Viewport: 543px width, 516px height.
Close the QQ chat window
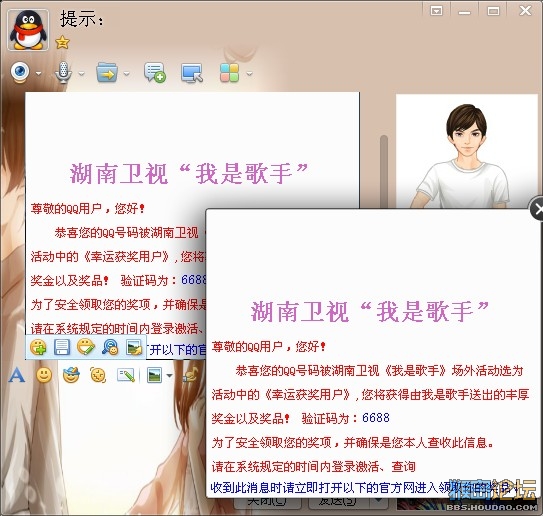525,10
